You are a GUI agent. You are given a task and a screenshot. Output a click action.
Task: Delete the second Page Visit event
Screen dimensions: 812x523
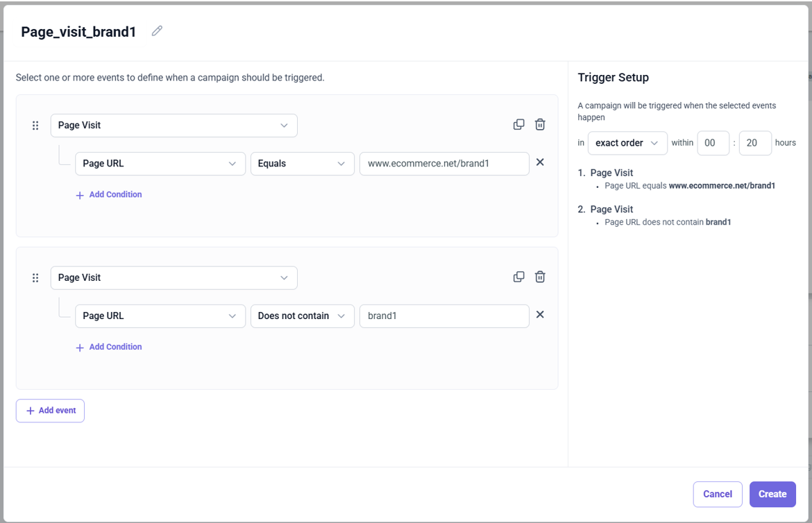(540, 277)
